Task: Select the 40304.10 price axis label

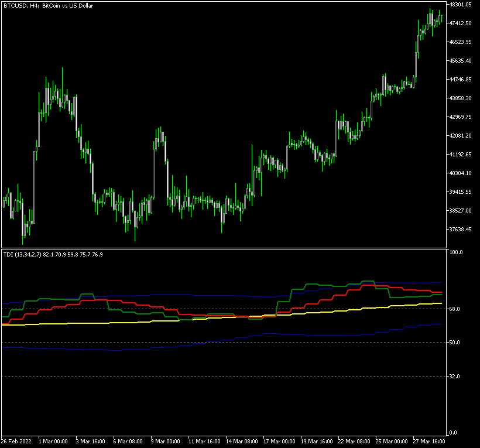Action: tap(462, 173)
